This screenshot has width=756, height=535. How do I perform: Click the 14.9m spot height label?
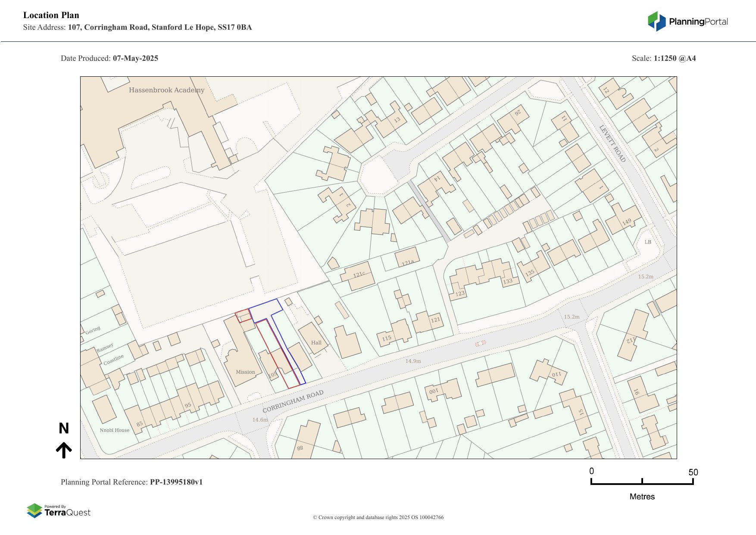pos(413,361)
